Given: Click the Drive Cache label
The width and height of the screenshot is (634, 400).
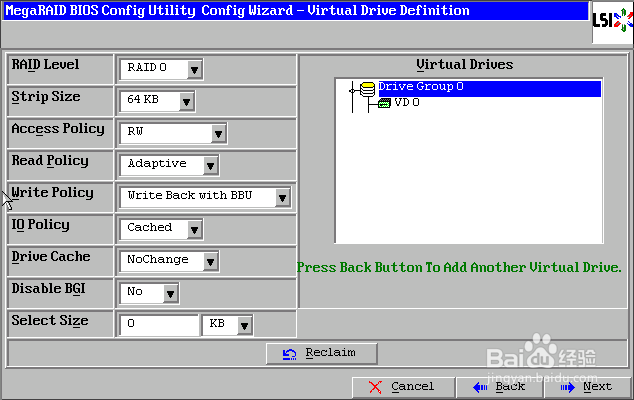Looking at the screenshot, I should coord(51,256).
